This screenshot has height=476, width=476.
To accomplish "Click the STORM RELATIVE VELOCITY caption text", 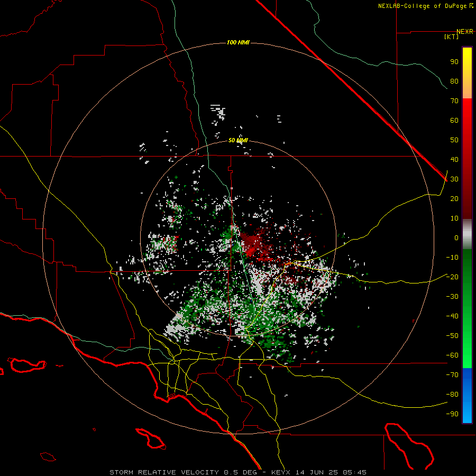I will (164, 472).
